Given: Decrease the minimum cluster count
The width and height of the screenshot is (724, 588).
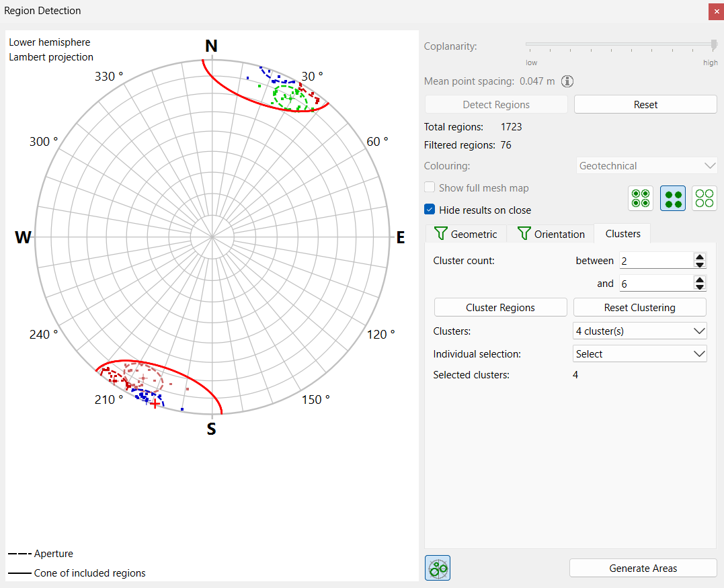Looking at the screenshot, I should [x=700, y=265].
